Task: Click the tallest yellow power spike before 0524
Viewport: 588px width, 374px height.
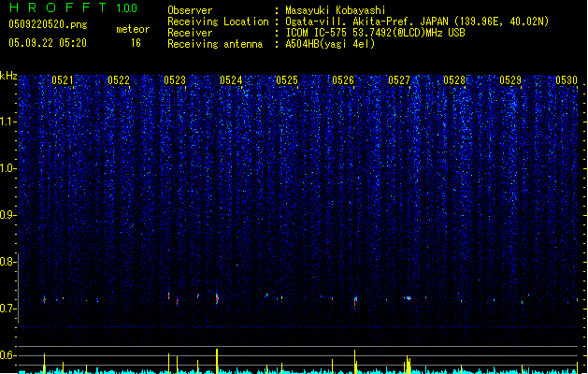Action: point(217,361)
